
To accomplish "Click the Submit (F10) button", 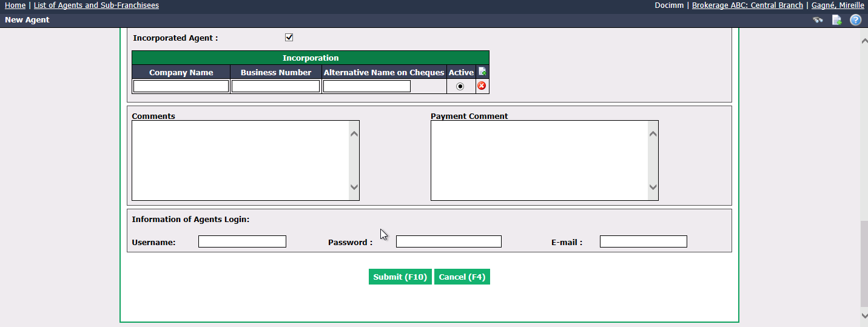I will coord(400,277).
